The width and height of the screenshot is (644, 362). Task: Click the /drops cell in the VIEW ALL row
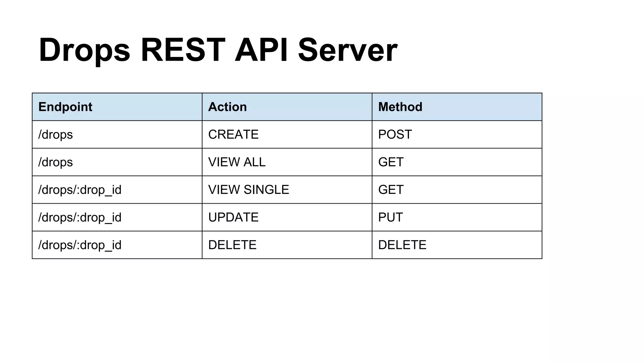117,162
